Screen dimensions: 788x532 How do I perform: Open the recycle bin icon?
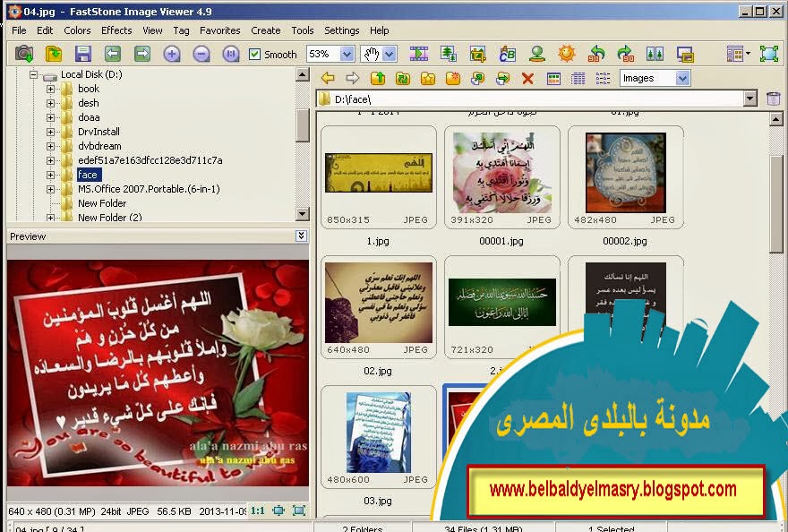click(774, 99)
